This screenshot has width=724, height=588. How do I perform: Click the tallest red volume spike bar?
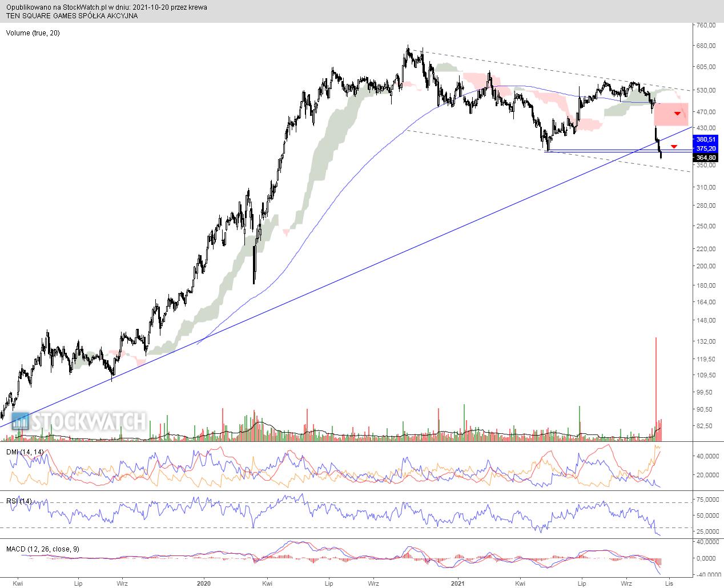[656, 389]
